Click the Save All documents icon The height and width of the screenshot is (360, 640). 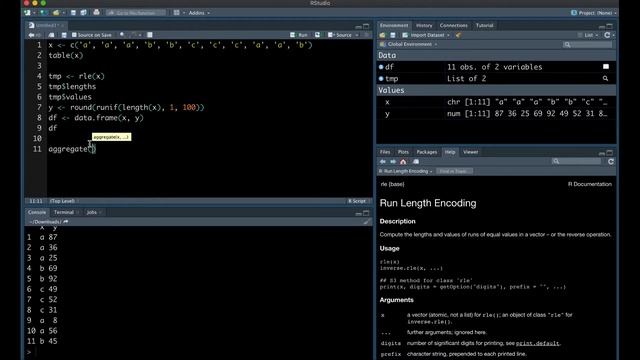83,13
